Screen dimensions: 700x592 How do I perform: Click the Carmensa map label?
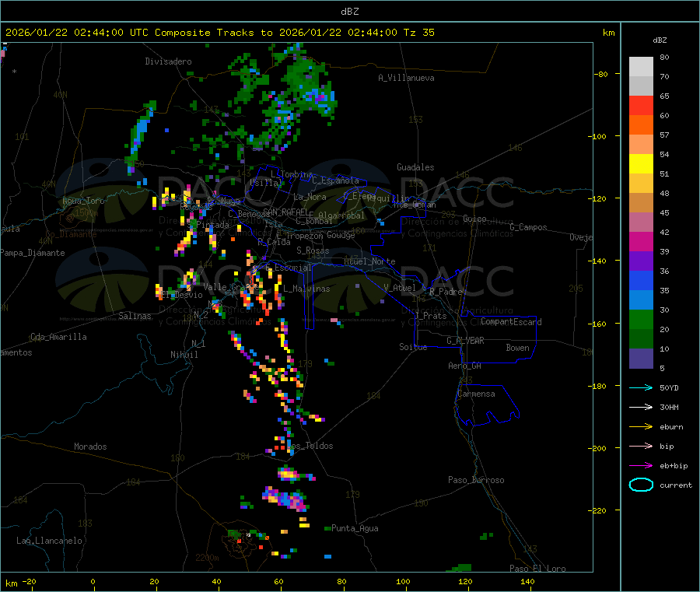coord(476,394)
